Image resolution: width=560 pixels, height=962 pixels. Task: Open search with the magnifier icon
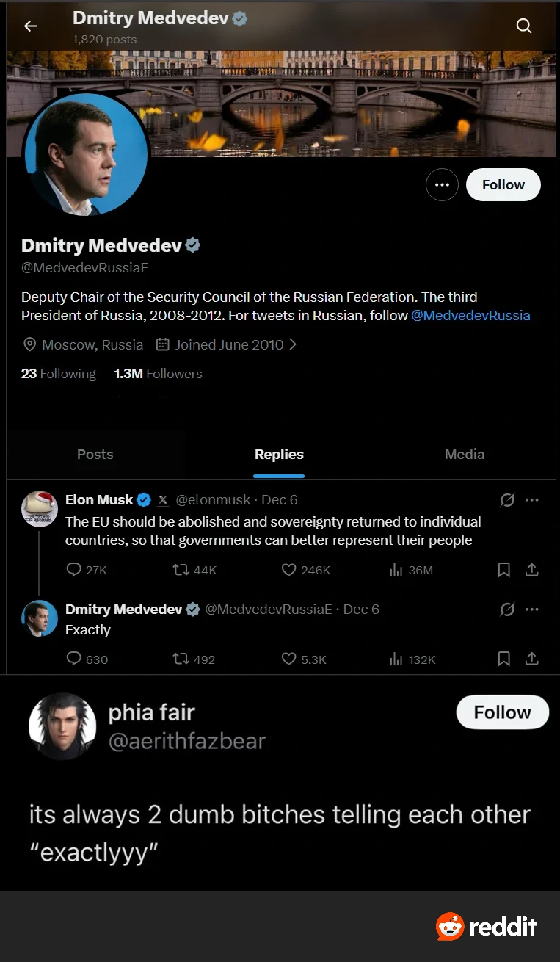(x=523, y=26)
